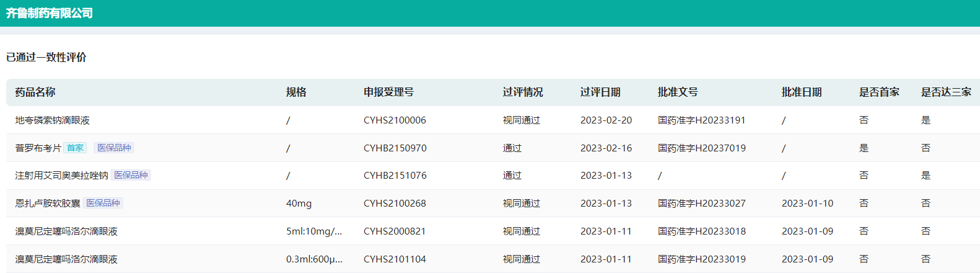Click approval number 国药准字H20233191
This screenshot has width=980, height=273.
[x=702, y=120]
